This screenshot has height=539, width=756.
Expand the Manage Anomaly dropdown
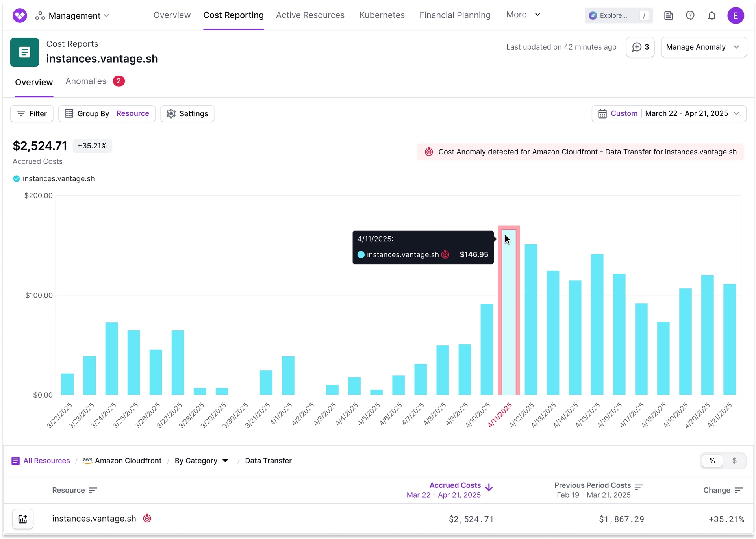(703, 47)
